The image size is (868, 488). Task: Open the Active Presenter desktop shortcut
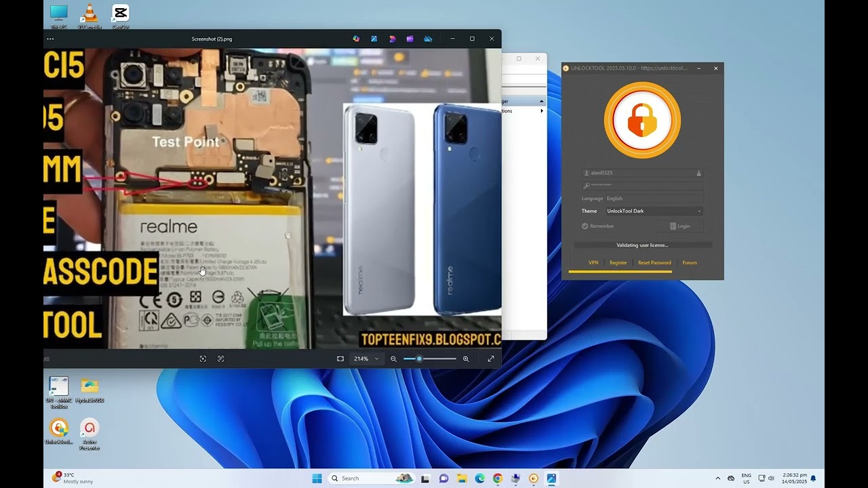(90, 434)
